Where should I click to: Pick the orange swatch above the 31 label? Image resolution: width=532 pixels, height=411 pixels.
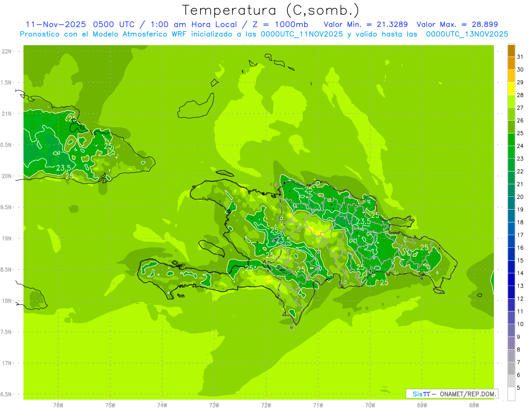[511, 50]
